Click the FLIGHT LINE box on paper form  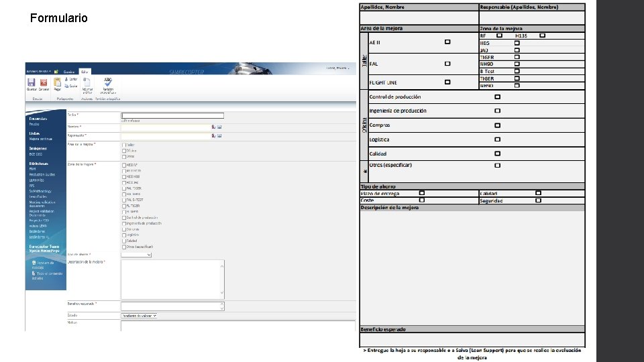point(447,82)
